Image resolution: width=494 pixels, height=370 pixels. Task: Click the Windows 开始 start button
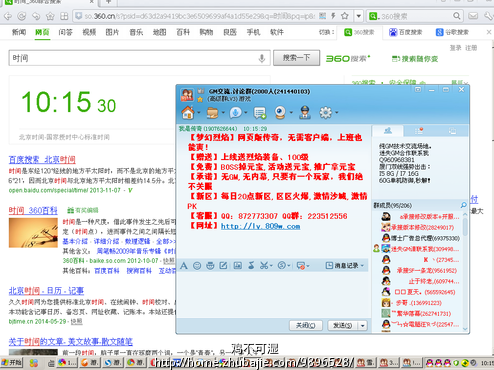pos(12,363)
